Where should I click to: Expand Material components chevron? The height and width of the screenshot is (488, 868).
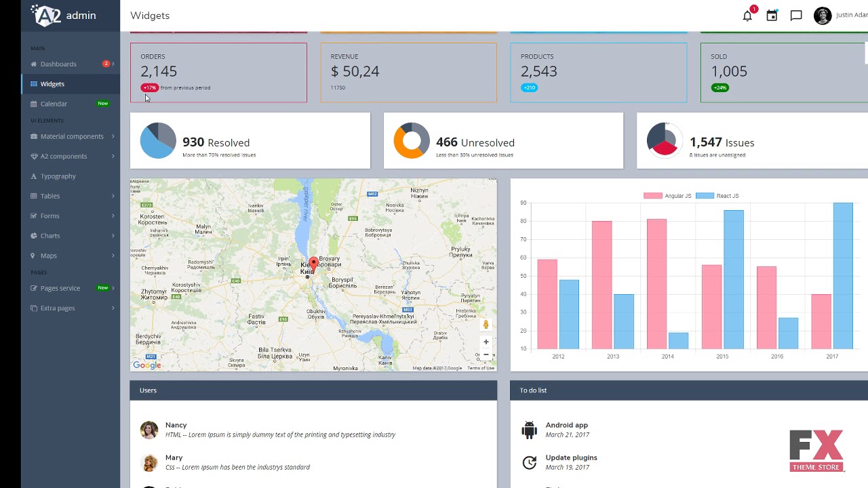coord(113,136)
